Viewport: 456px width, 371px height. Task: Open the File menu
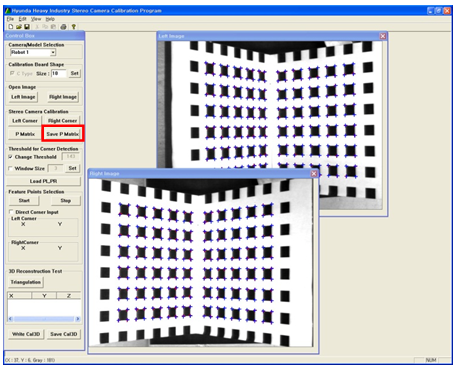coord(10,19)
